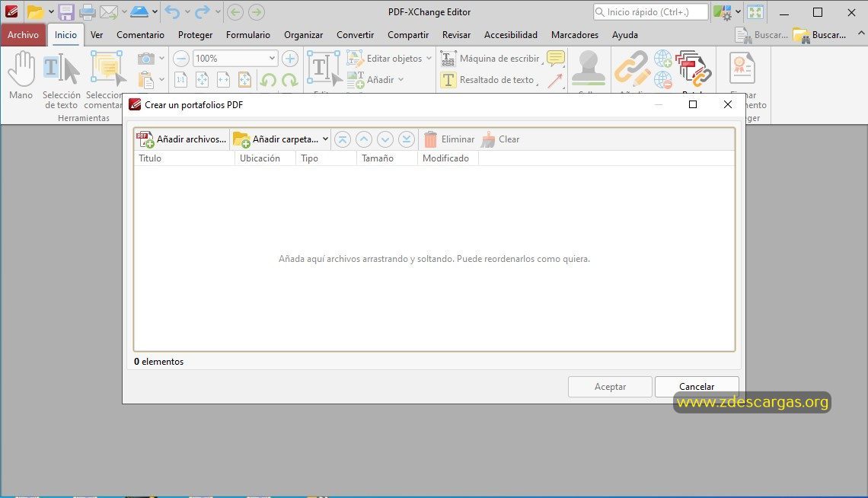Move item to bottom arrow icon
Screen dimensions: 868x498
tap(407, 139)
